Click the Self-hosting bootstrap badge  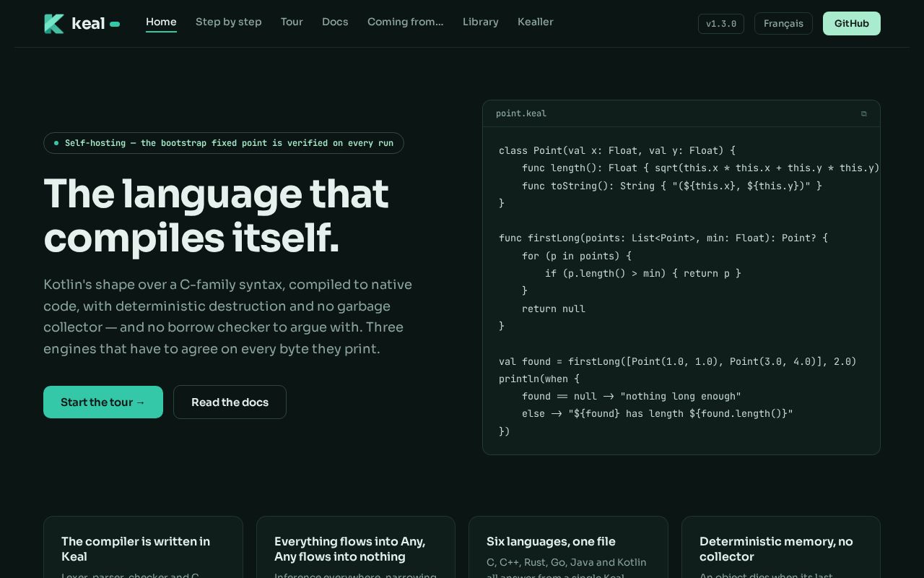point(224,143)
